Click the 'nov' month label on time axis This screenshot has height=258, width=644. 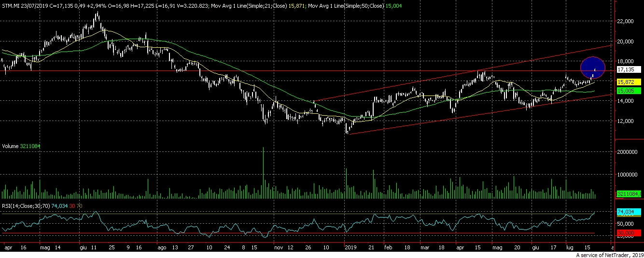(279, 247)
